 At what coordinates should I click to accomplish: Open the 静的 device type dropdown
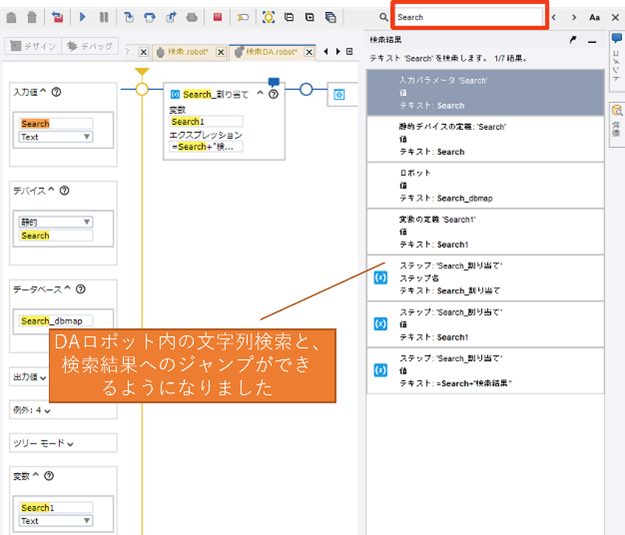pos(56,222)
